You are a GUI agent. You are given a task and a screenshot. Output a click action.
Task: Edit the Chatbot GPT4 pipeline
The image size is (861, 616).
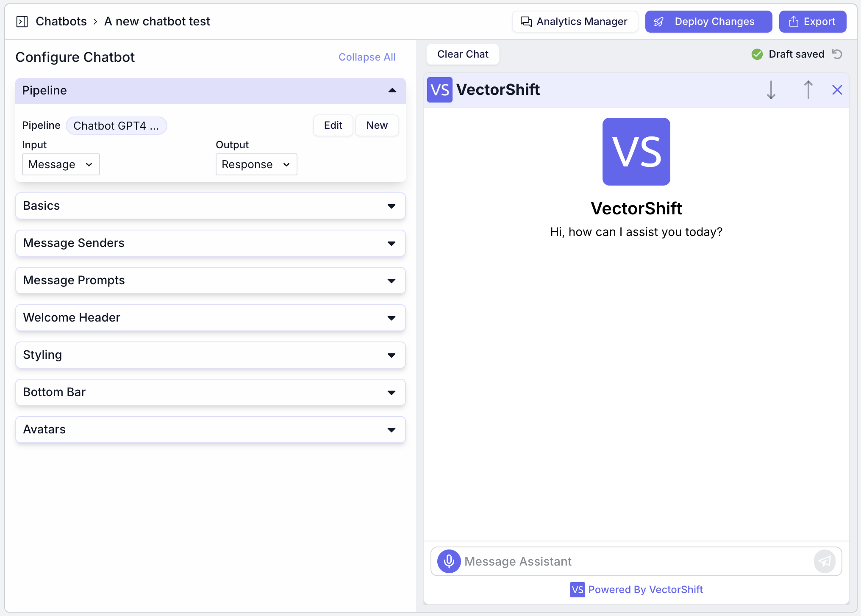[333, 125]
